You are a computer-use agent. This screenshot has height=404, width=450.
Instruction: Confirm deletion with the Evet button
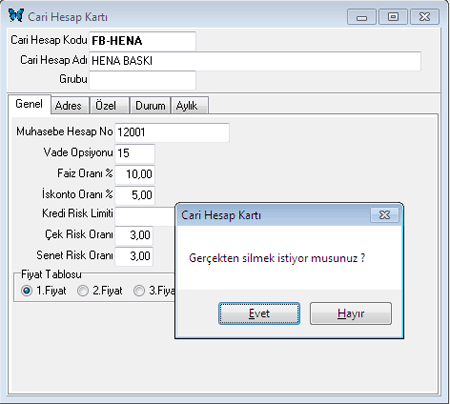tap(259, 313)
